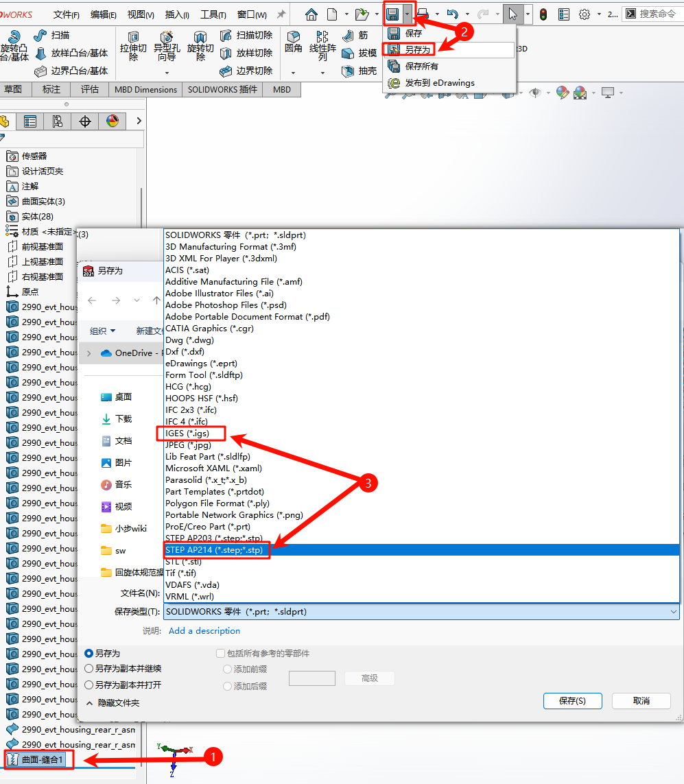Open the 保存类型 file type combo box

point(421,612)
